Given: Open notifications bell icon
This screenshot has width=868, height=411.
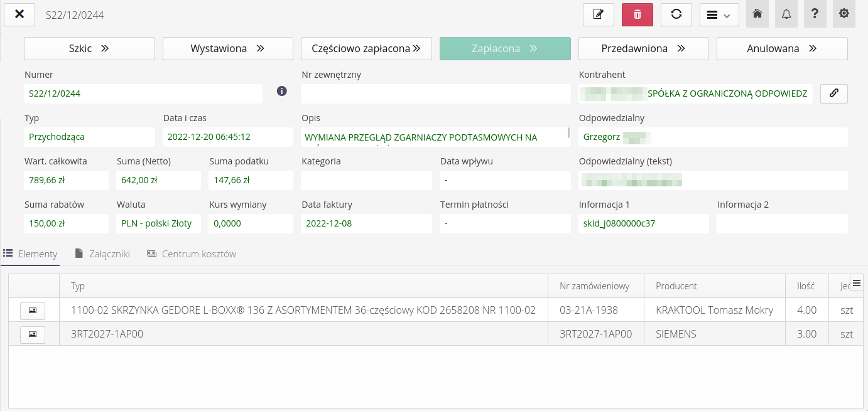Looking at the screenshot, I should click(786, 14).
